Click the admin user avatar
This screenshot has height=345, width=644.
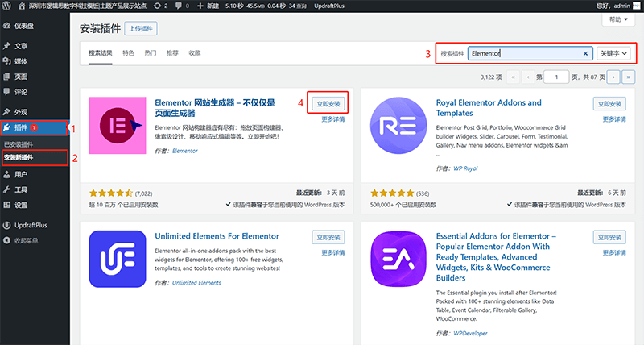(636, 6)
